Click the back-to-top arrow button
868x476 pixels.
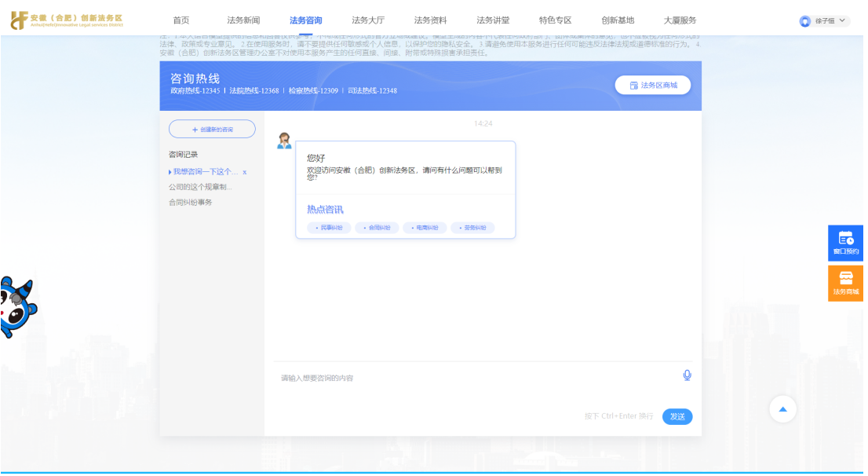pos(782,409)
